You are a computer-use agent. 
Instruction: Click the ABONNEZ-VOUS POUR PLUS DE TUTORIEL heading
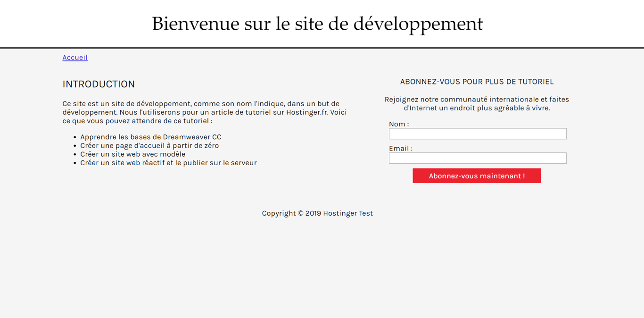477,81
